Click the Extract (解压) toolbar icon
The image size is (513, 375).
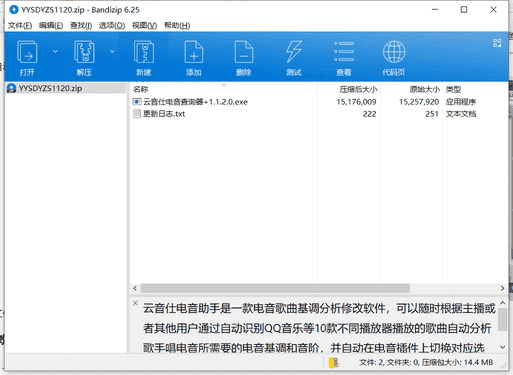84,52
